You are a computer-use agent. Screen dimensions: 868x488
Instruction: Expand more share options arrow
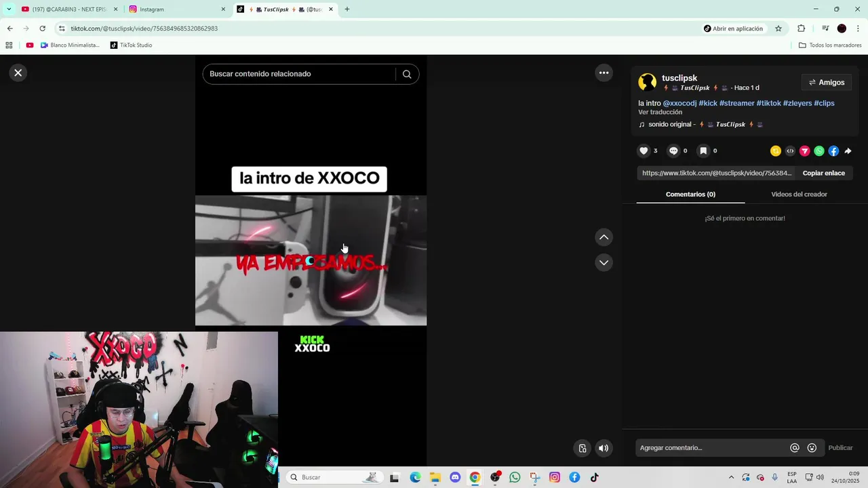[848, 151]
